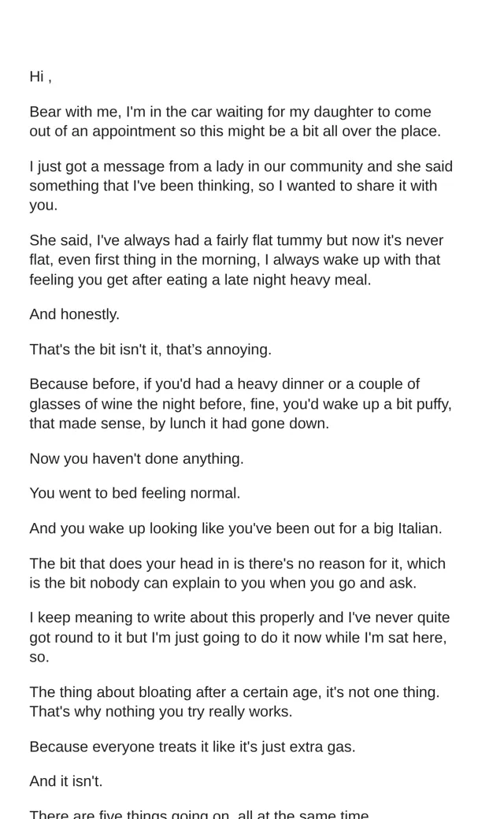Click the line about 'just extra gas'
504x819 pixels.
pyautogui.click(x=192, y=747)
